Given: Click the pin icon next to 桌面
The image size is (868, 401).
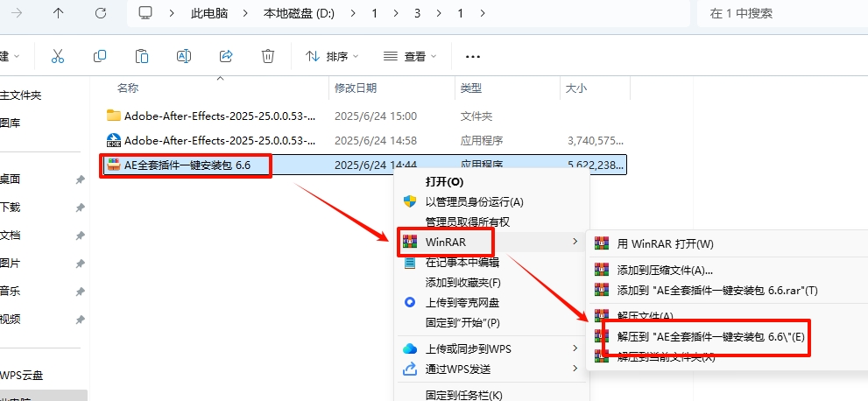Looking at the screenshot, I should coord(81,179).
